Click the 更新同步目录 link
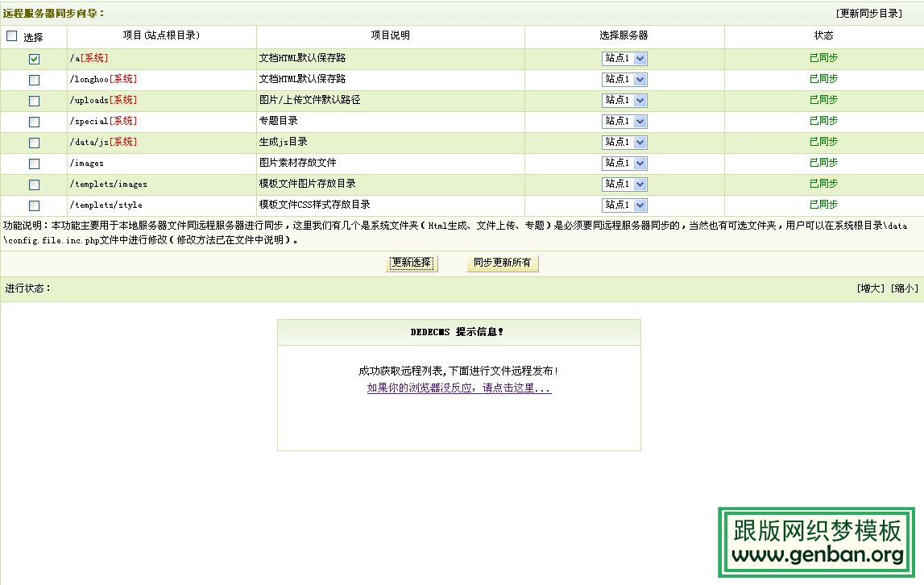 click(868, 14)
